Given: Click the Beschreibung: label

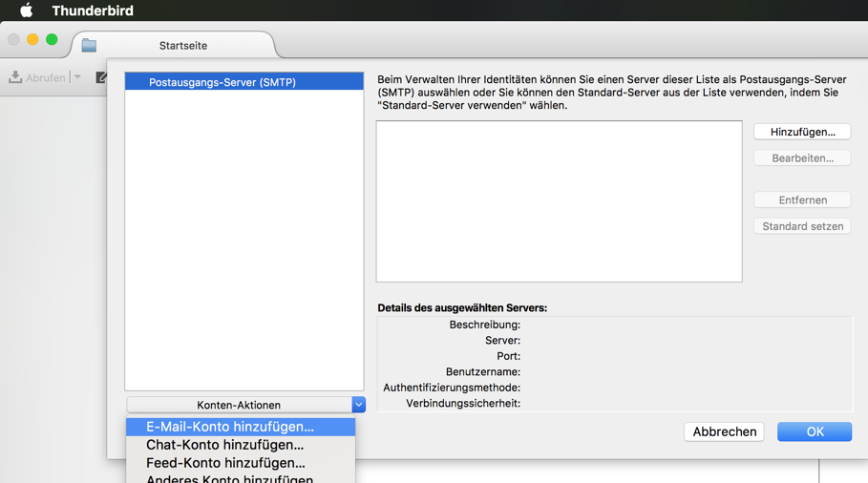Looking at the screenshot, I should [x=484, y=325].
